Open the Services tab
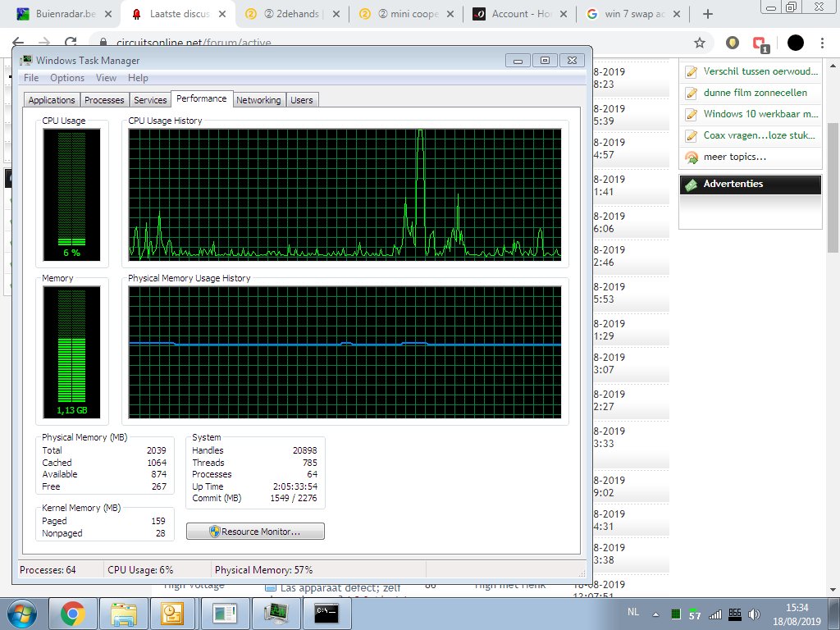The image size is (840, 630). click(x=150, y=100)
